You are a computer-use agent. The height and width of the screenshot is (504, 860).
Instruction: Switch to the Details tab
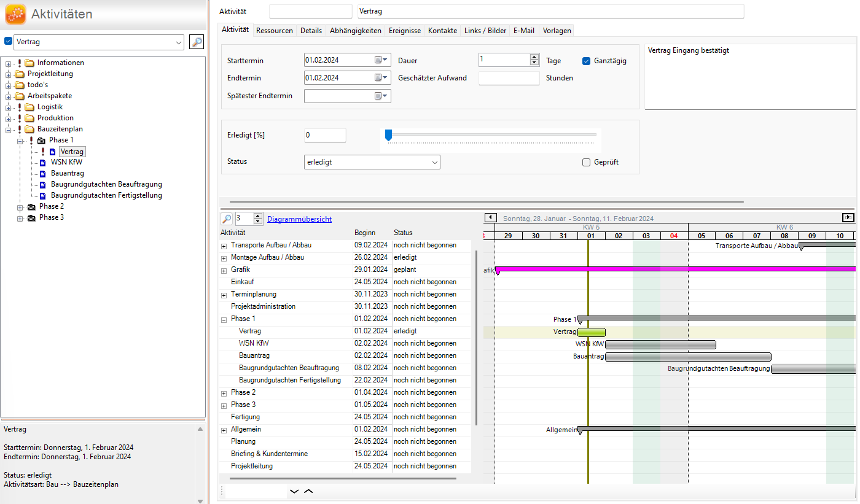311,31
